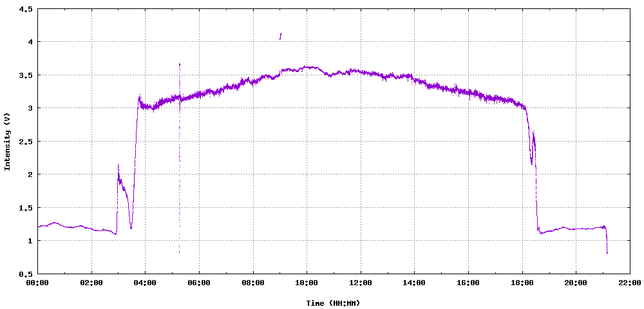Click the 16:00 x-axis tick label
The height and width of the screenshot is (309, 644).
[x=468, y=283]
